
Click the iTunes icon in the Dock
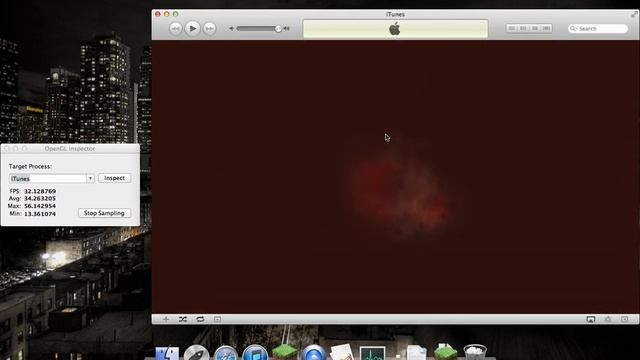point(255,353)
